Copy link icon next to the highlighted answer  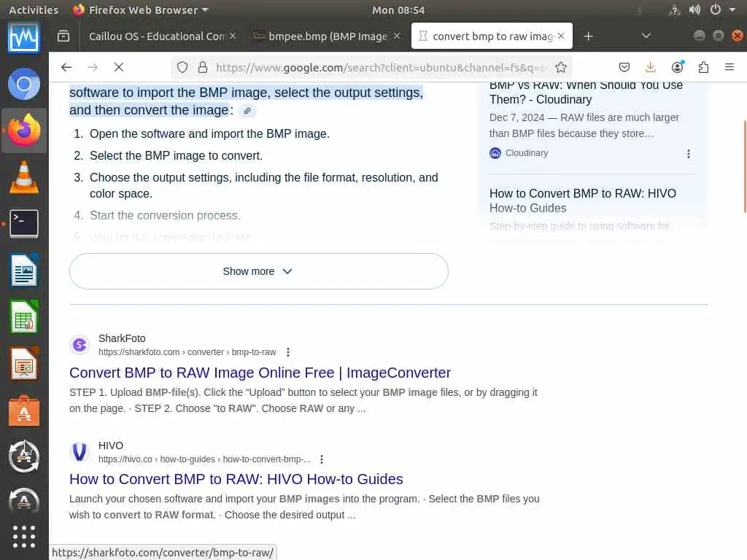point(247,111)
